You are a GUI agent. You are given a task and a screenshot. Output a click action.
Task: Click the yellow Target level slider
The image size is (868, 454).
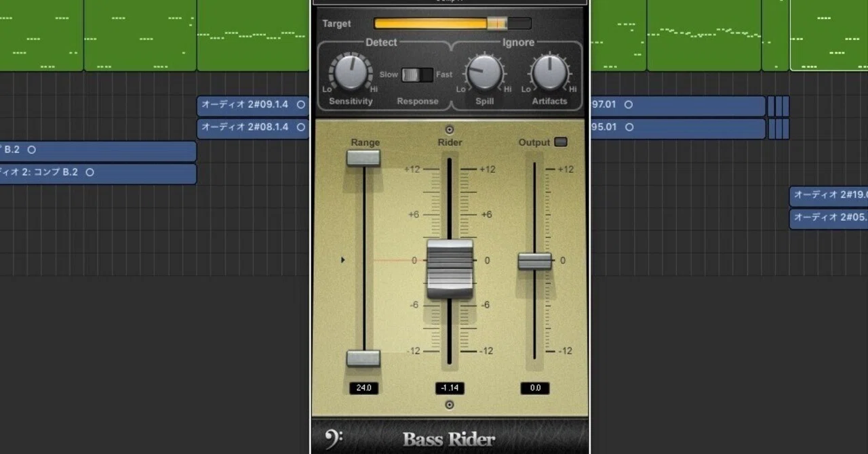click(x=452, y=24)
